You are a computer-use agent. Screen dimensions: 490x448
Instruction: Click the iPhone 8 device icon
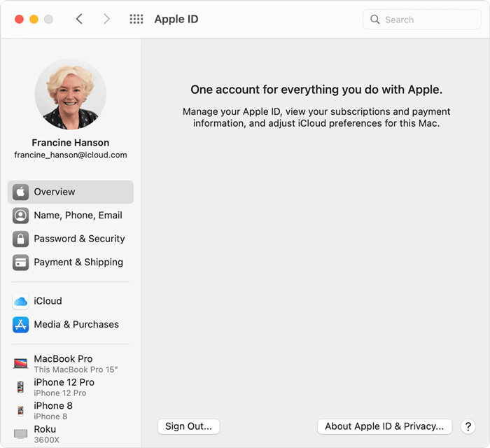20,410
